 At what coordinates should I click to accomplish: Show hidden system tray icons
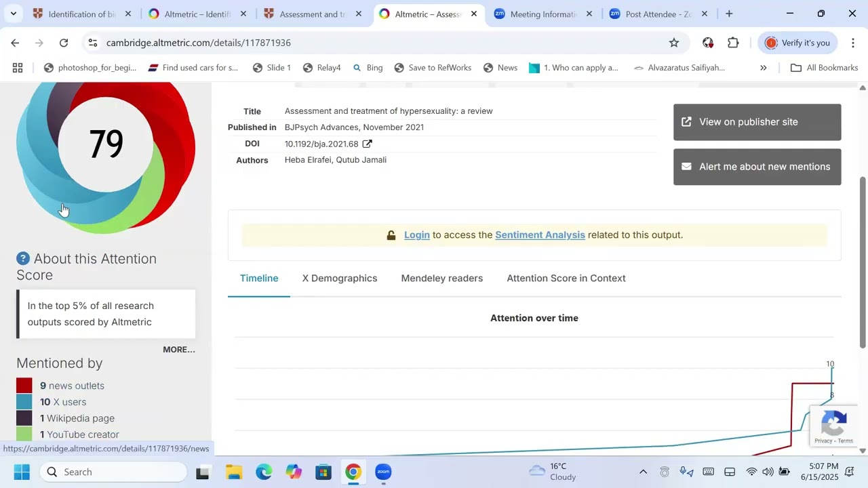(643, 472)
